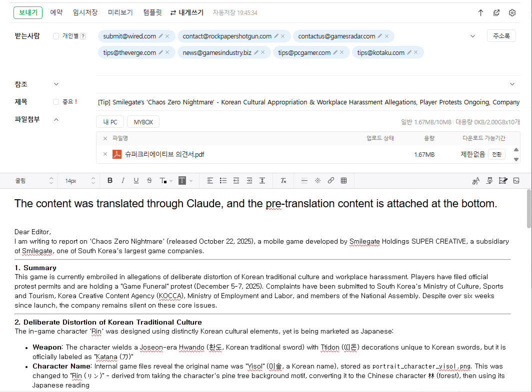Screen dimensions: 532x392
Task: Click the 슈퍼크리에이티브 의견서.pdf file name
Action: tap(164, 154)
